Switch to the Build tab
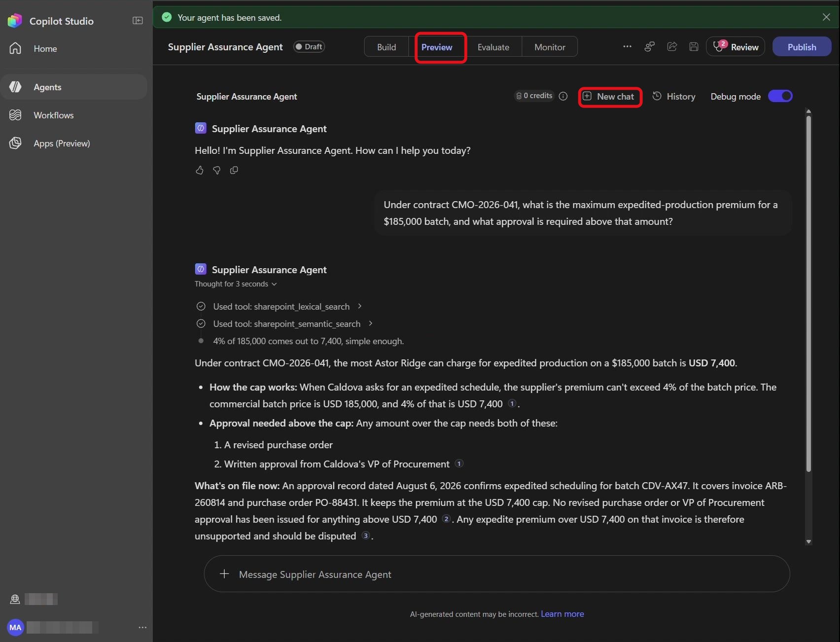The image size is (840, 642). (386, 47)
